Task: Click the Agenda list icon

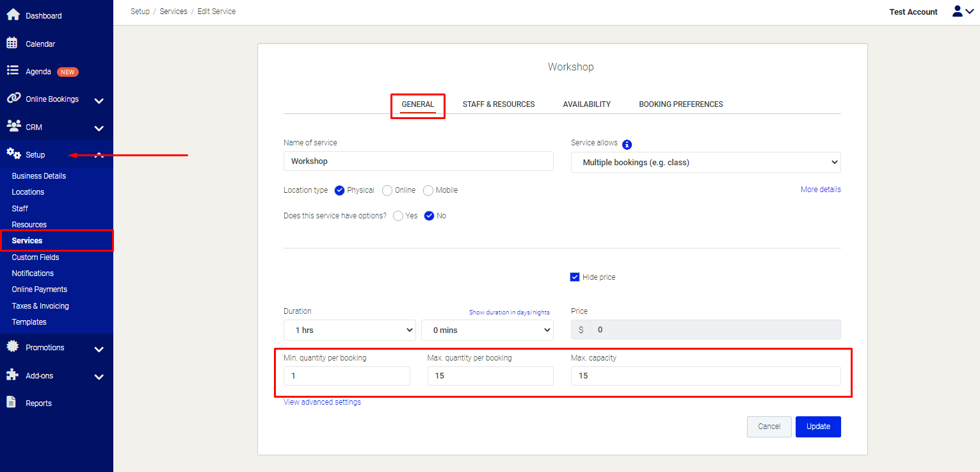Action: click(12, 70)
